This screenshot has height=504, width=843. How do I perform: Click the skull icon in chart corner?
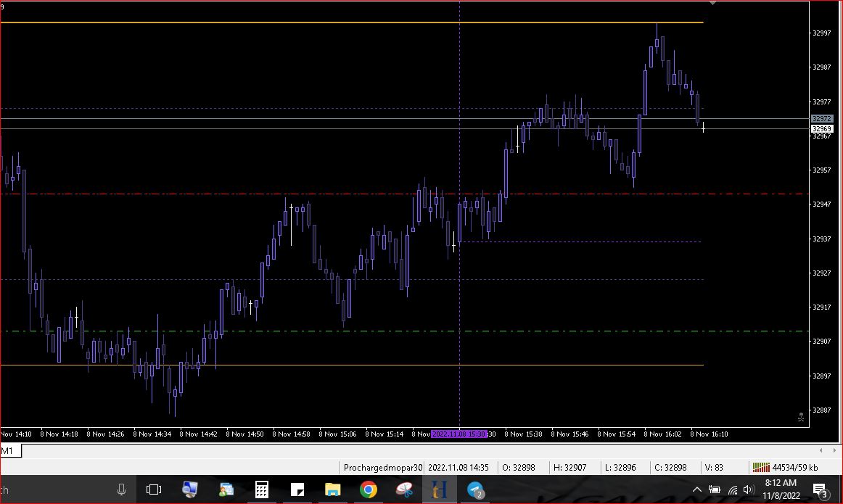point(800,417)
